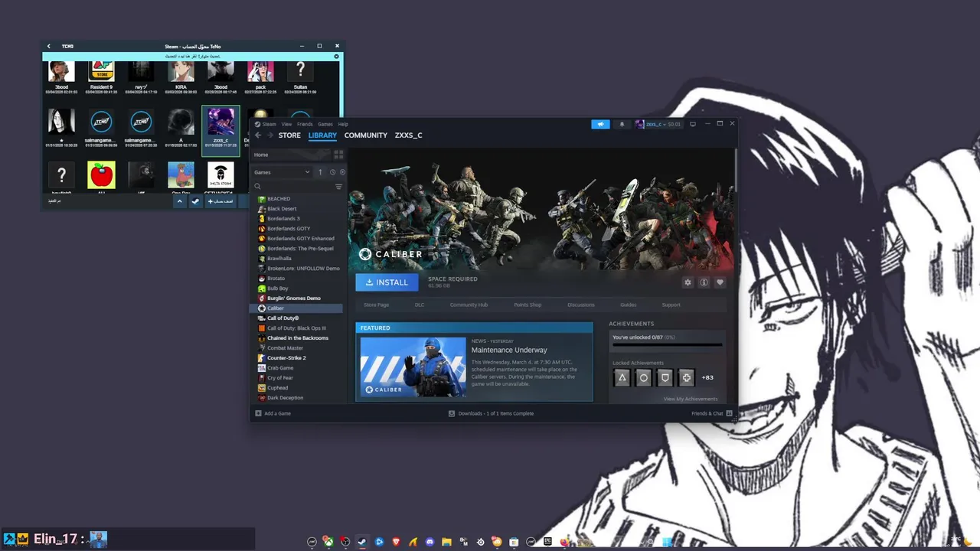Viewport: 980px width, 551px height.
Task: Add Caliber to favorites heart icon
Action: [x=720, y=282]
